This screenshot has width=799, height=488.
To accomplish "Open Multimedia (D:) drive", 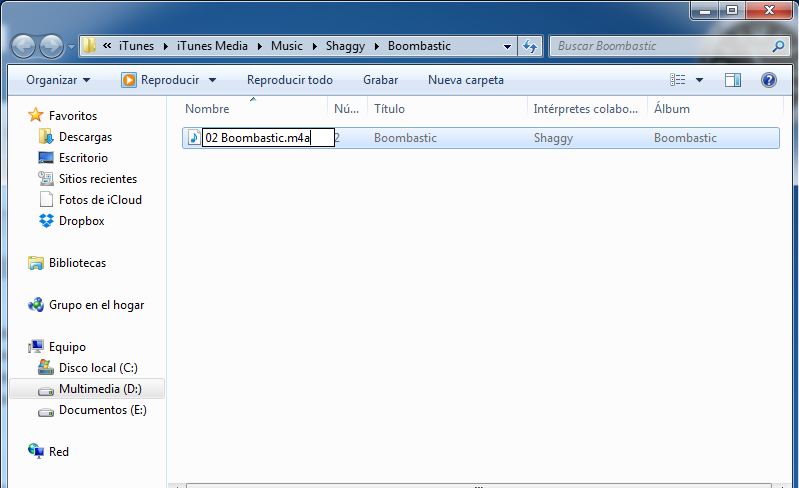I will tap(100, 389).
